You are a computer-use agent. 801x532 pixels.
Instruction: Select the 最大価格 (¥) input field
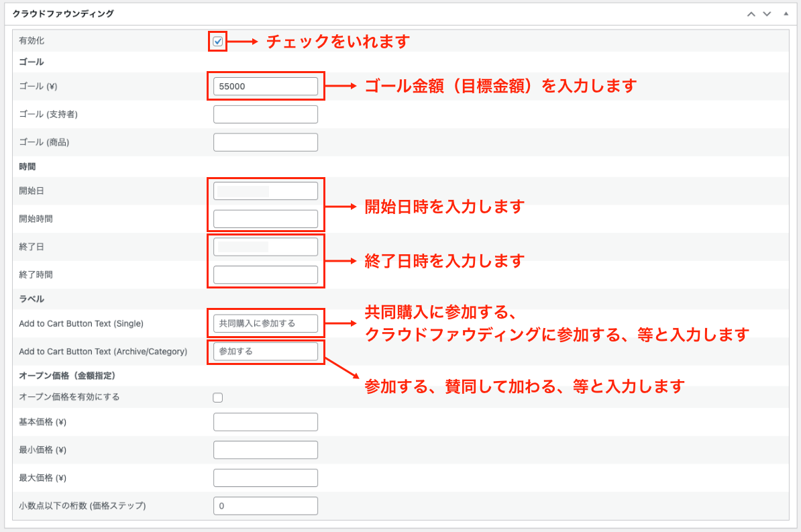[x=265, y=478]
